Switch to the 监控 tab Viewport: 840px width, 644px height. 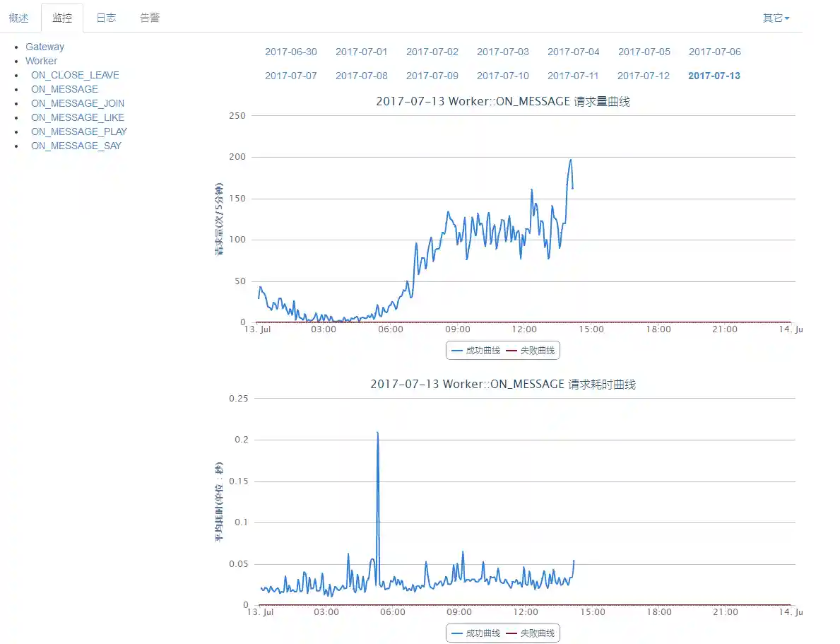[x=62, y=18]
